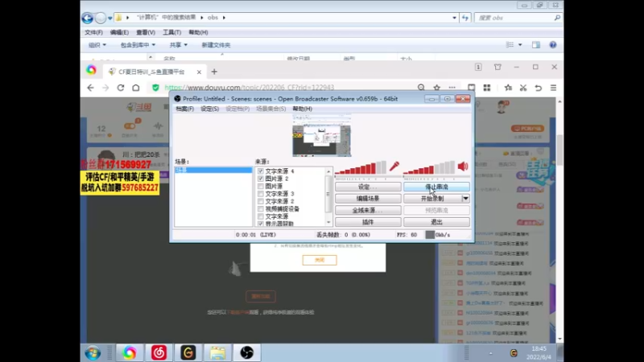Open the 组织 dropdown in Explorer
The width and height of the screenshot is (644, 362).
[x=97, y=45]
